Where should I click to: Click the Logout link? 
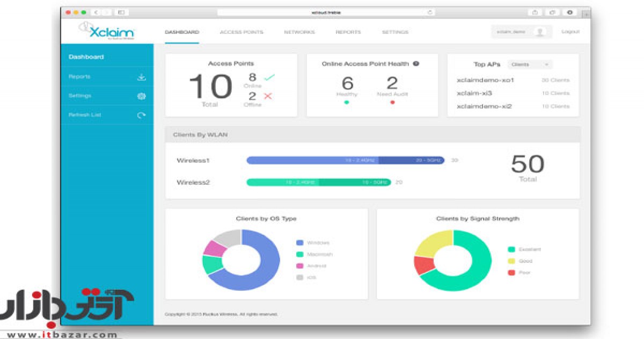tap(570, 32)
